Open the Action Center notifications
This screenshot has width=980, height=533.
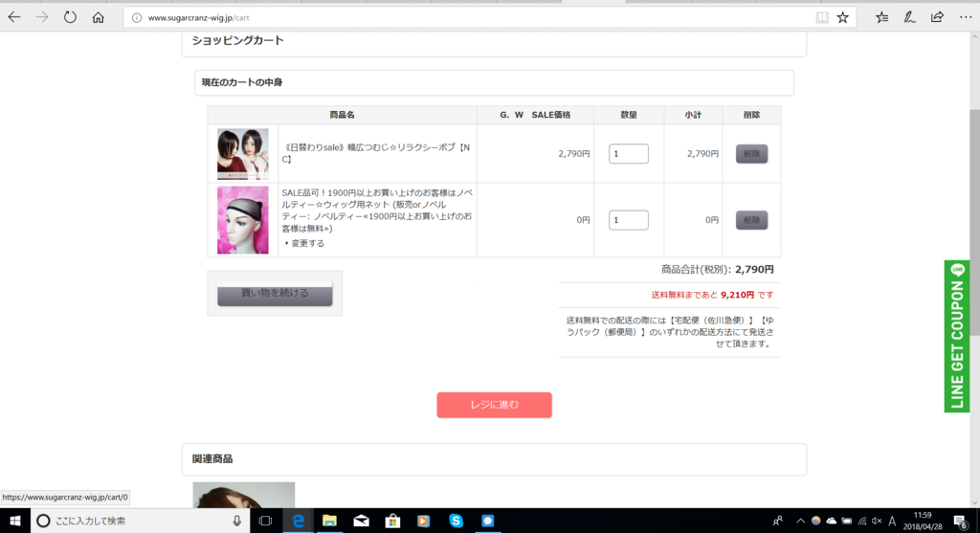click(x=961, y=521)
